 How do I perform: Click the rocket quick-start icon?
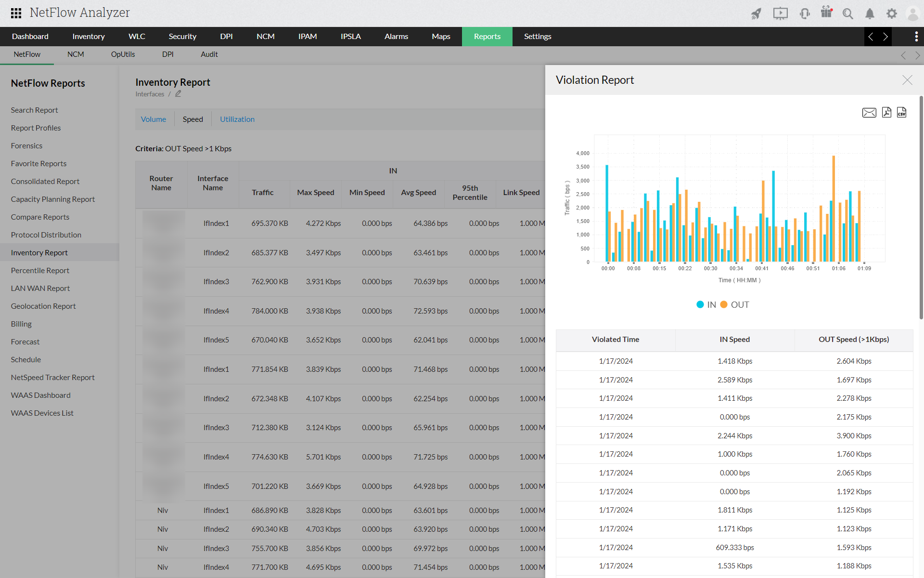pyautogui.click(x=756, y=13)
